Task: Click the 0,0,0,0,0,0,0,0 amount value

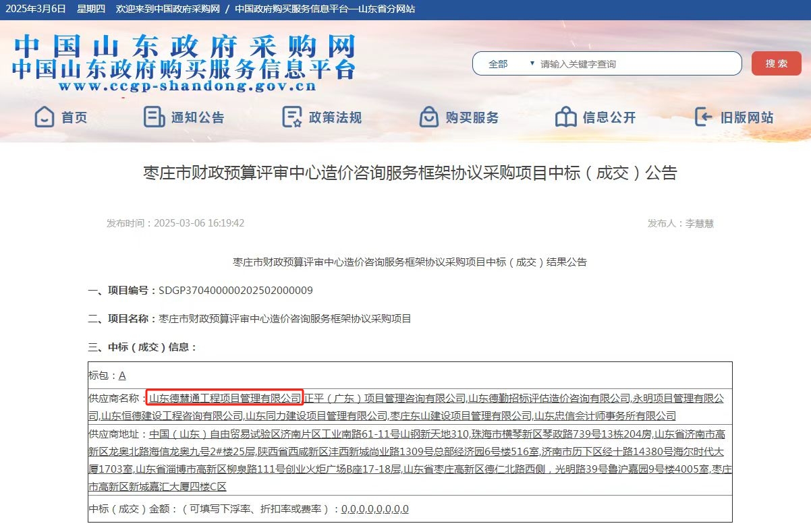Action: (x=375, y=509)
